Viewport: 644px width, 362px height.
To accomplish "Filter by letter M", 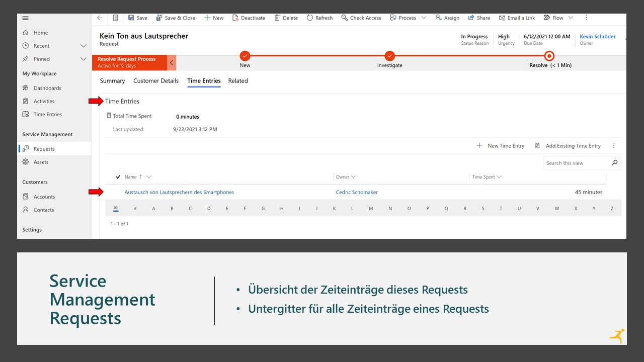I will pyautogui.click(x=371, y=209).
